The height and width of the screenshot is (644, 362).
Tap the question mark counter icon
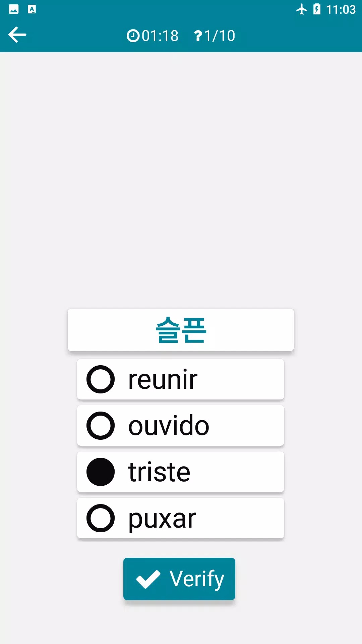[198, 36]
